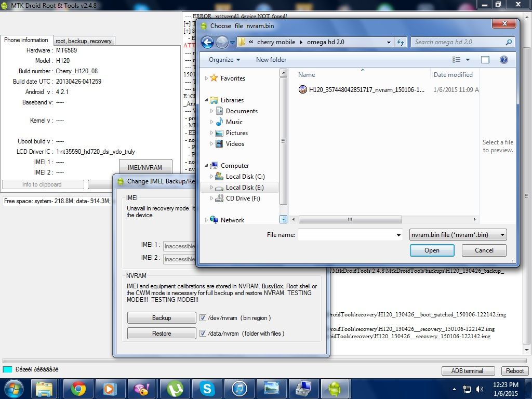The height and width of the screenshot is (399, 532).
Task: Uncheck the /dev/nvram bin region checkbox
Action: point(203,318)
